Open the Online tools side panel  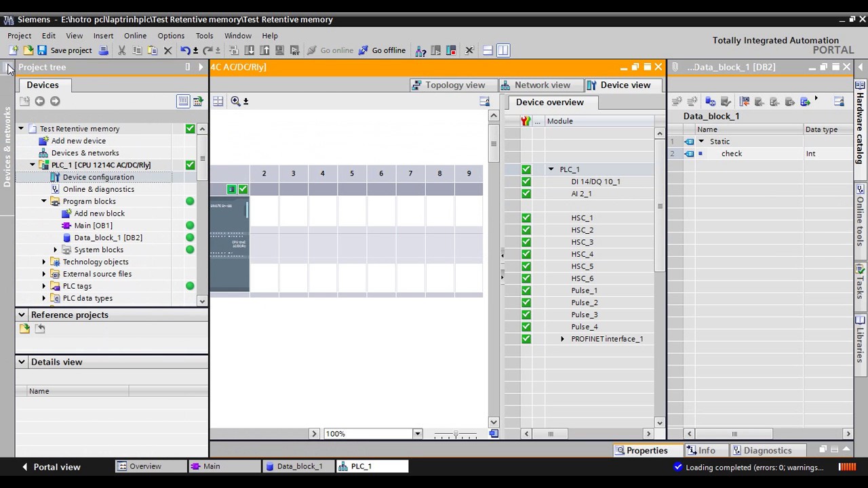click(x=860, y=216)
